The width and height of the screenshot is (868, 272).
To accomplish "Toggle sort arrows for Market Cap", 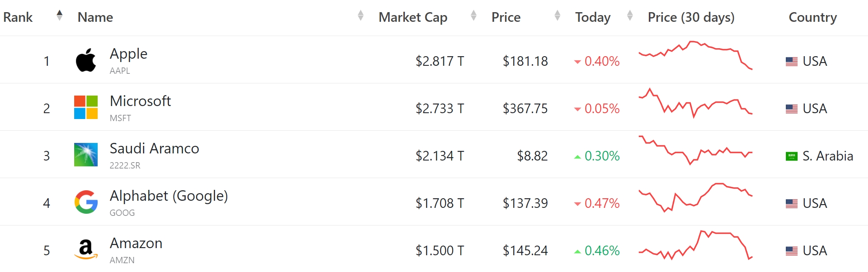I will pos(474,16).
